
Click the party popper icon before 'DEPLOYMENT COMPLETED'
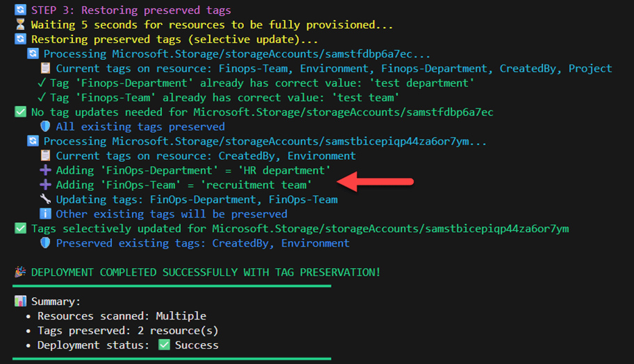(x=19, y=272)
